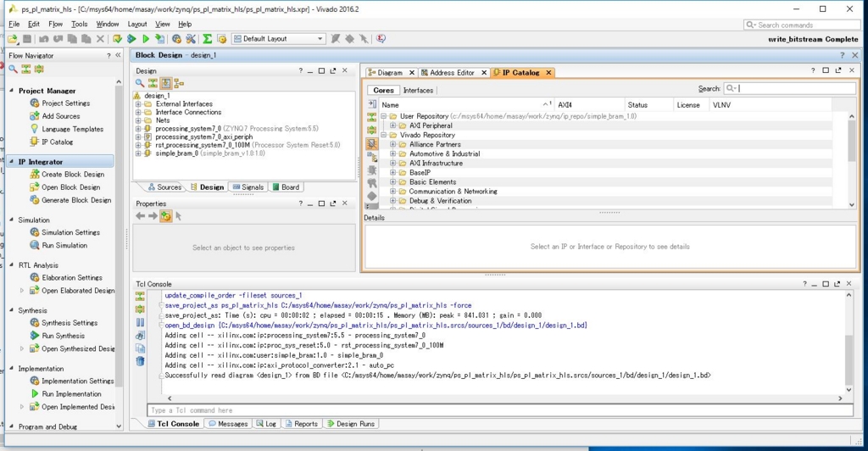Expand the Alliance Partners category
Screen dimensions: 868x451
392,144
